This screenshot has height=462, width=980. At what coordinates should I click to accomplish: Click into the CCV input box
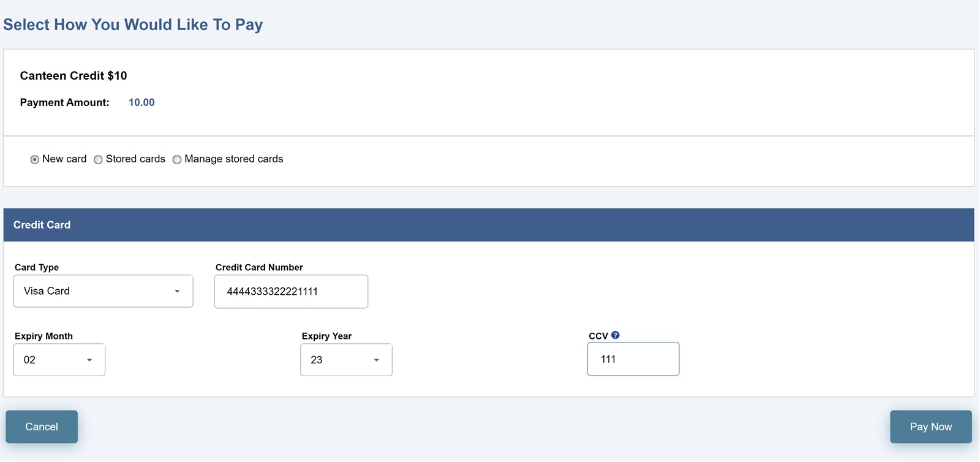pyautogui.click(x=633, y=359)
